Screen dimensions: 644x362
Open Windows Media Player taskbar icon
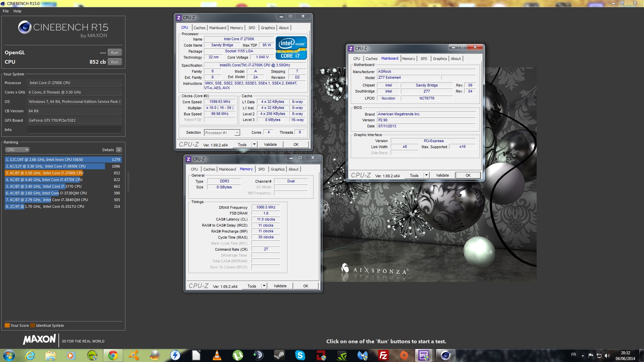[x=71, y=355]
